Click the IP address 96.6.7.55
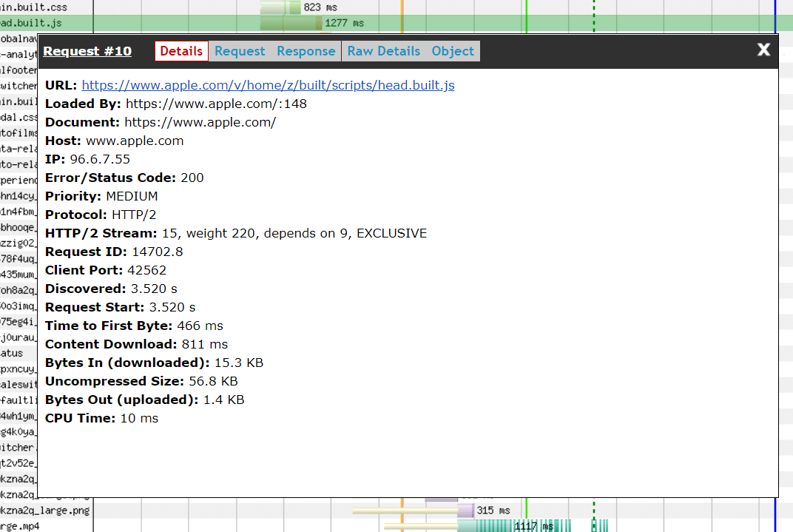The height and width of the screenshot is (532, 793). 100,159
